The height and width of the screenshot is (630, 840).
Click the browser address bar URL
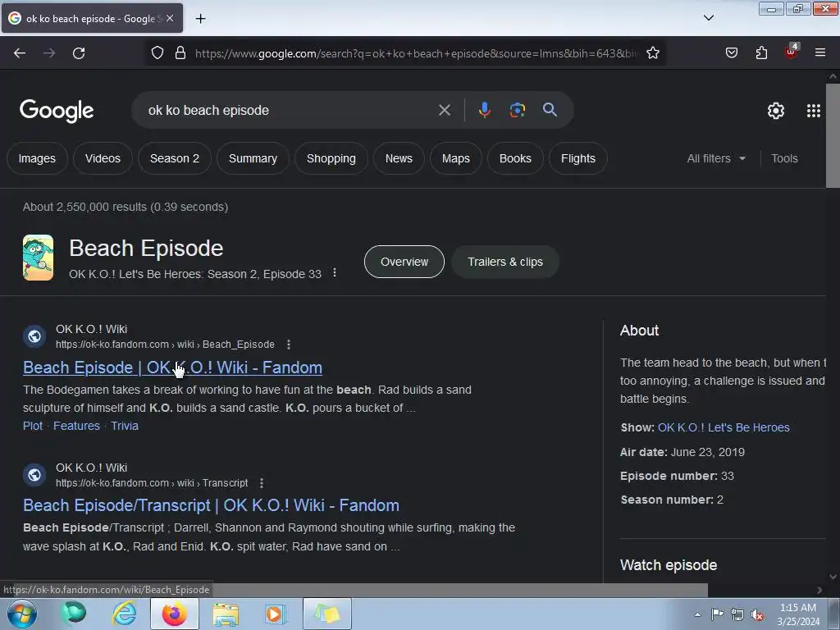(416, 53)
